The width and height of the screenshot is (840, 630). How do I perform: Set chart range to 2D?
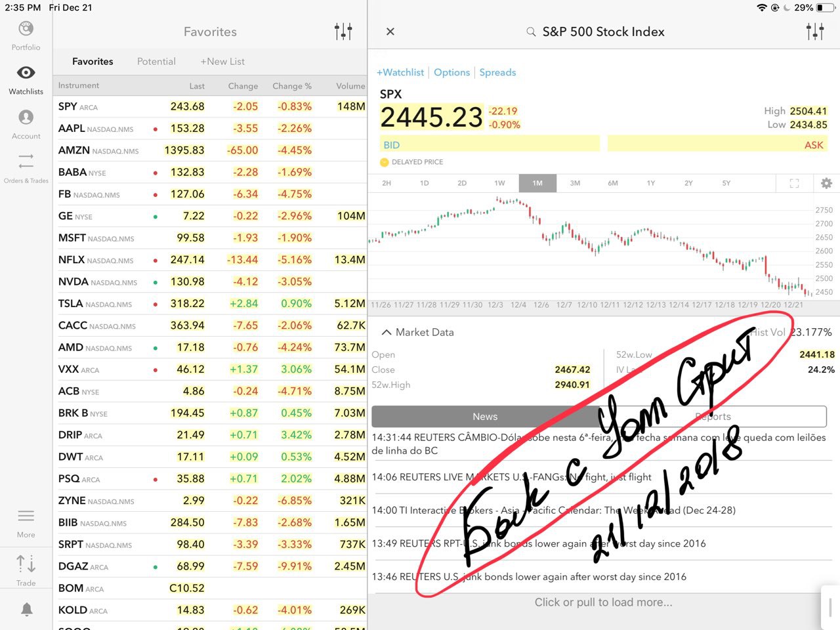point(462,183)
